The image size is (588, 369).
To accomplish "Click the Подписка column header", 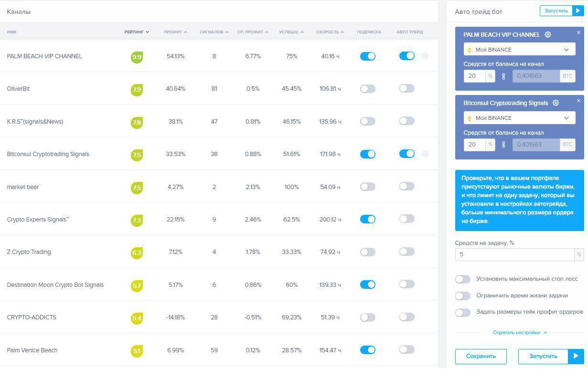I will point(369,32).
